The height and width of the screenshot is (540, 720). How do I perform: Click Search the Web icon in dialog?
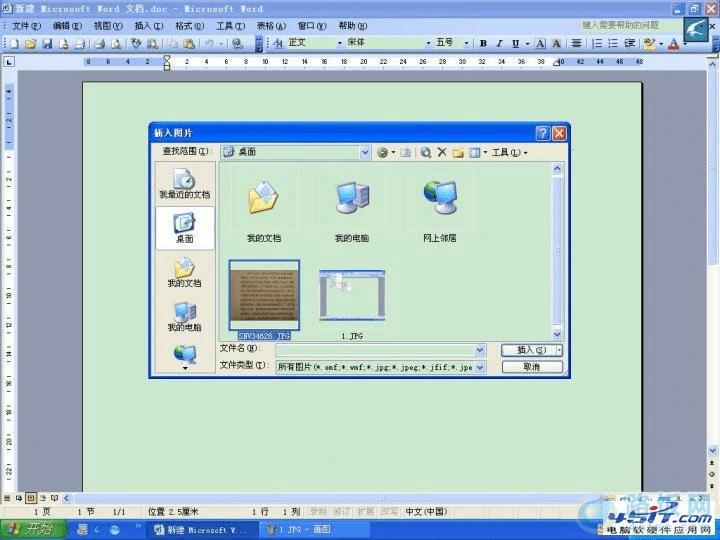tap(426, 152)
